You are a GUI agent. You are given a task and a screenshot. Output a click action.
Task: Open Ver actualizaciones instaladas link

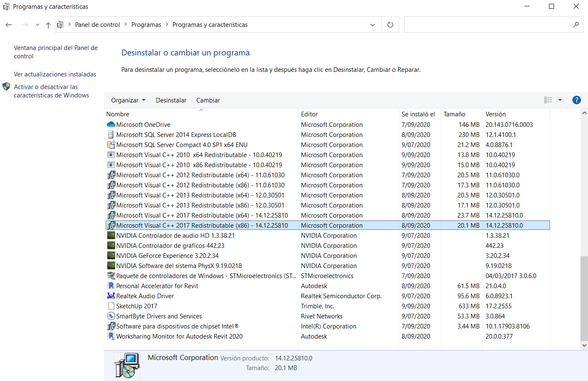click(x=55, y=74)
